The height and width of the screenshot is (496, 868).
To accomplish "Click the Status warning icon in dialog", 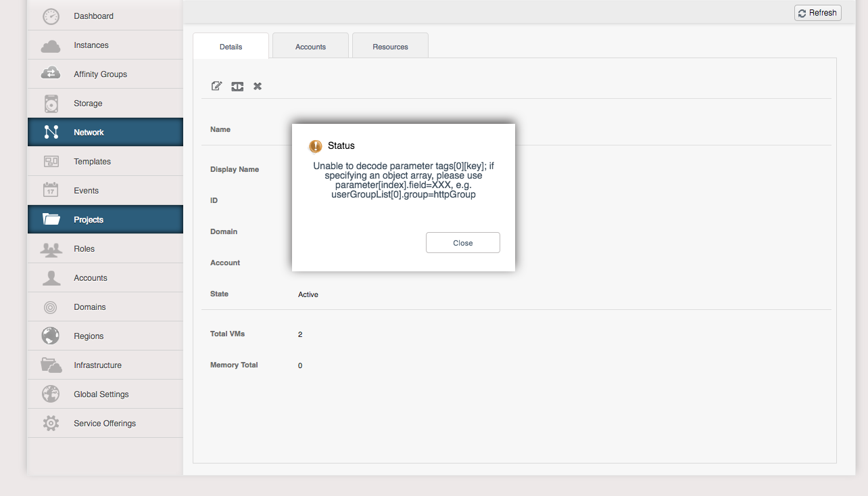I will pos(316,146).
